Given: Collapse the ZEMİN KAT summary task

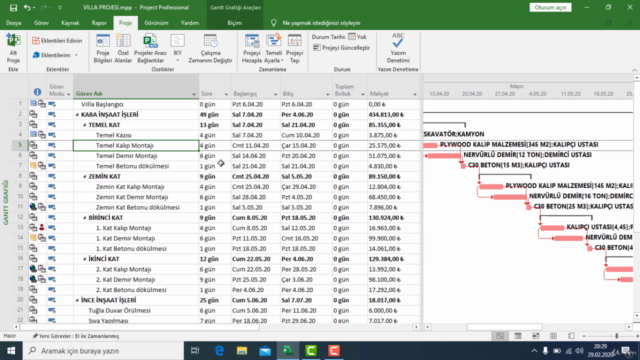Looking at the screenshot, I should click(84, 176).
